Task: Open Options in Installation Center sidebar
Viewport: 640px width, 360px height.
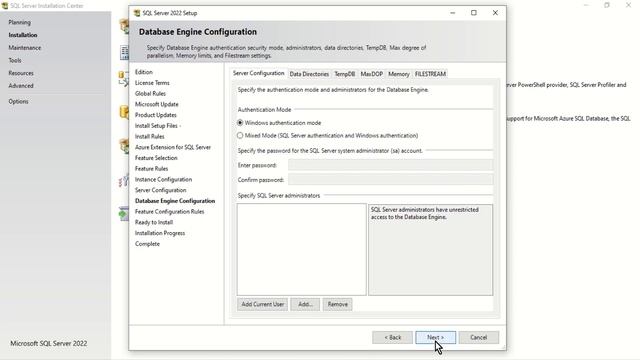Action: click(x=18, y=101)
